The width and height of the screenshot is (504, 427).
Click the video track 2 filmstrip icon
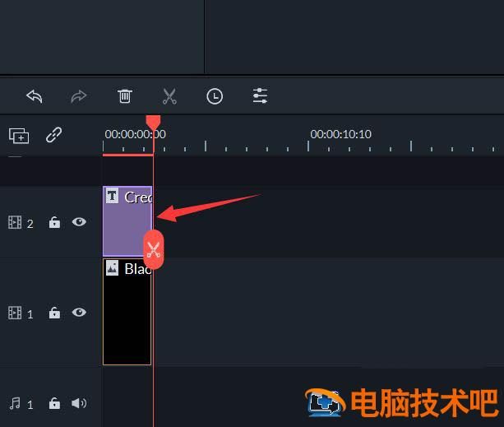[x=15, y=222]
